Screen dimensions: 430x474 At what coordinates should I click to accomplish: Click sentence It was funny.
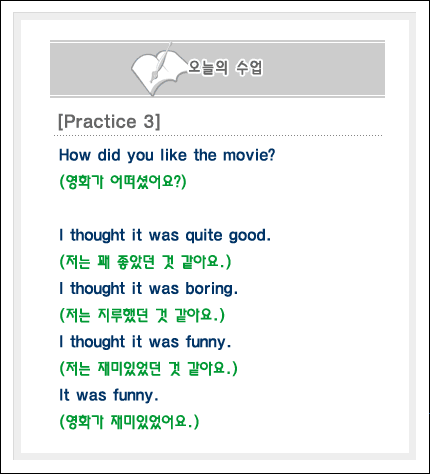109,395
